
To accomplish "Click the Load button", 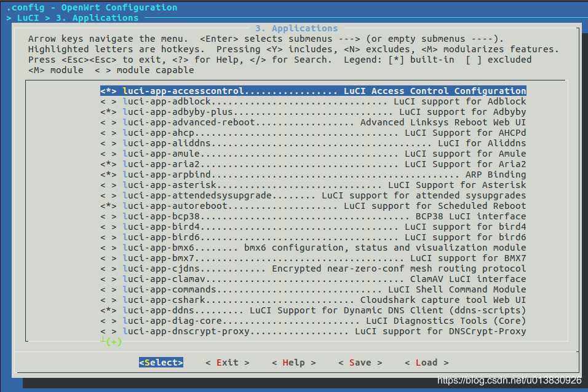I will coord(426,363).
